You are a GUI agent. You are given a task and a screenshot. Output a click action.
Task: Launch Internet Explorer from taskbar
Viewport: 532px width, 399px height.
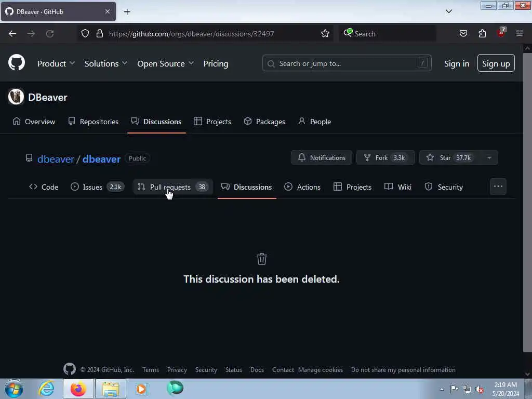tap(46, 389)
